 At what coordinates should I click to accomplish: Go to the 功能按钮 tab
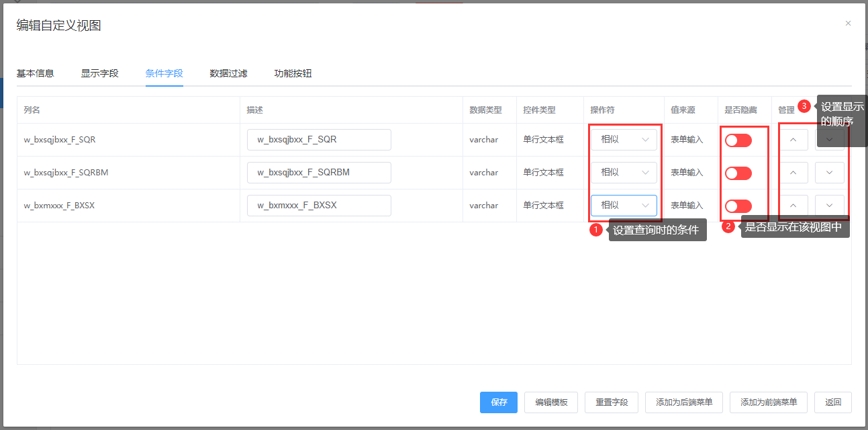click(x=293, y=73)
